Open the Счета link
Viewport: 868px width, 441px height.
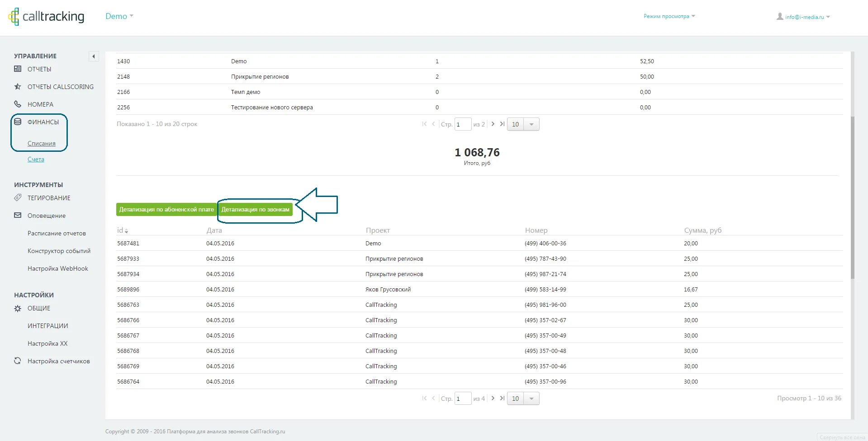pos(36,159)
